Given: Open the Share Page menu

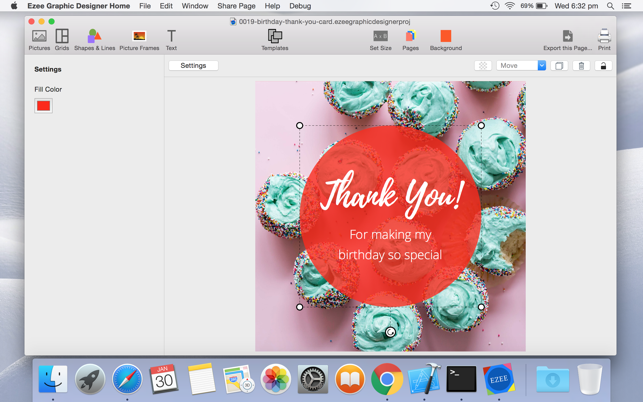Looking at the screenshot, I should (x=236, y=6).
